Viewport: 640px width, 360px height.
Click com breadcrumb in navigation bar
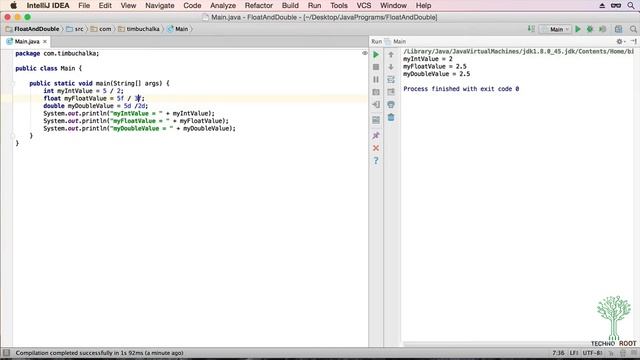[x=101, y=29]
